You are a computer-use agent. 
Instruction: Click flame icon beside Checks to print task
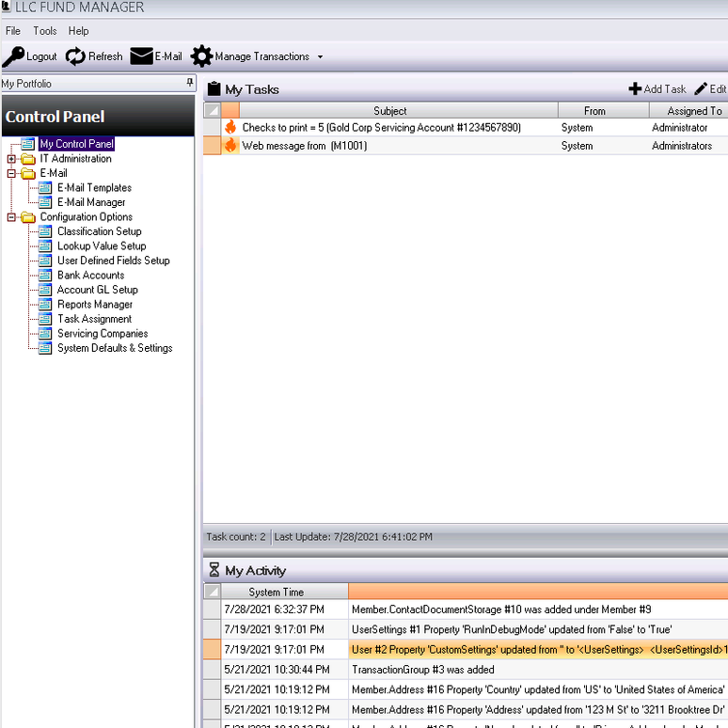pyautogui.click(x=230, y=127)
